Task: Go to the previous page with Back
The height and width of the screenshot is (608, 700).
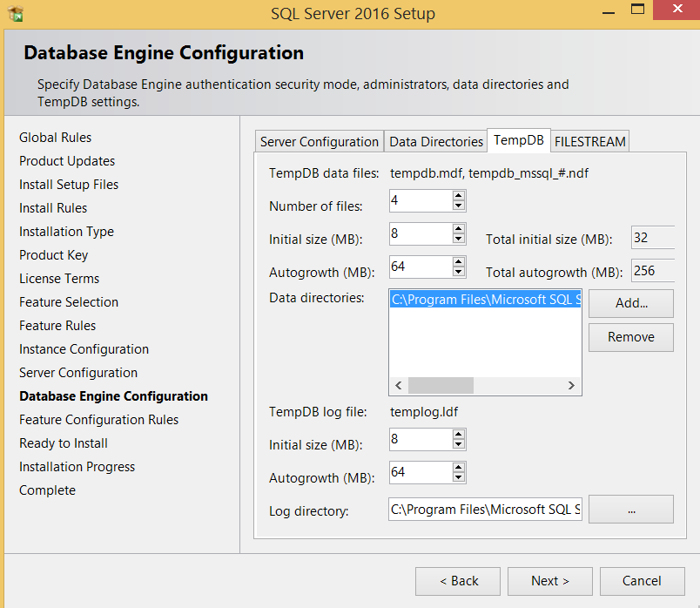Action: point(458,581)
